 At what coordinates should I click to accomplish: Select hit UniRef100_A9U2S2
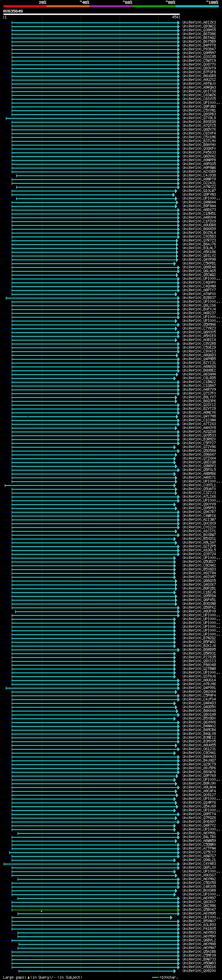click(199, 80)
